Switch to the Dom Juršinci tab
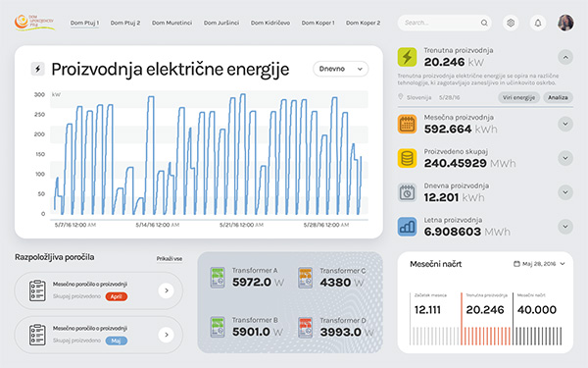 (221, 23)
